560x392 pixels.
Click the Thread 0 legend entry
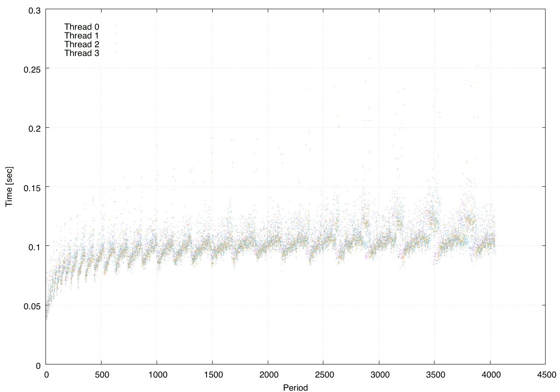(82, 27)
